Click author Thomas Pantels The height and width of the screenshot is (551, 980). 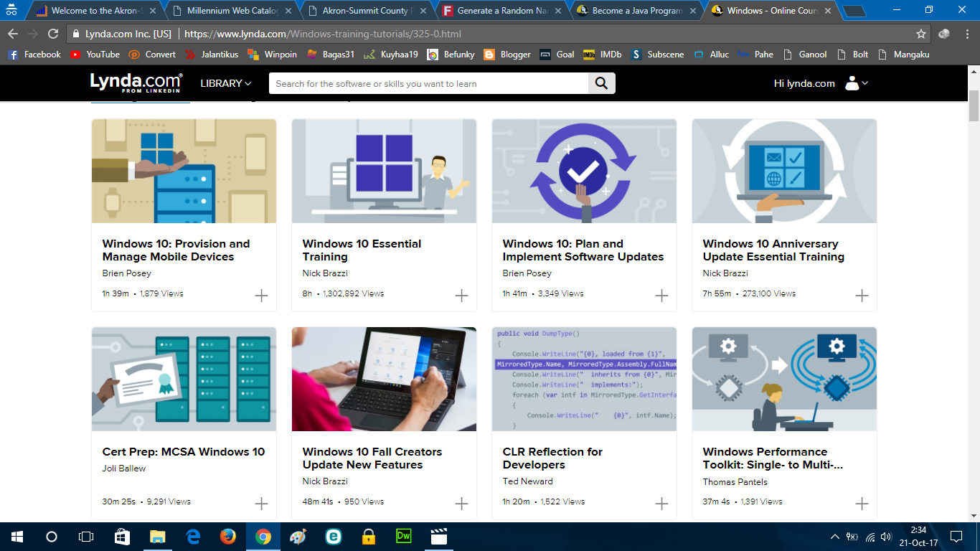click(735, 482)
